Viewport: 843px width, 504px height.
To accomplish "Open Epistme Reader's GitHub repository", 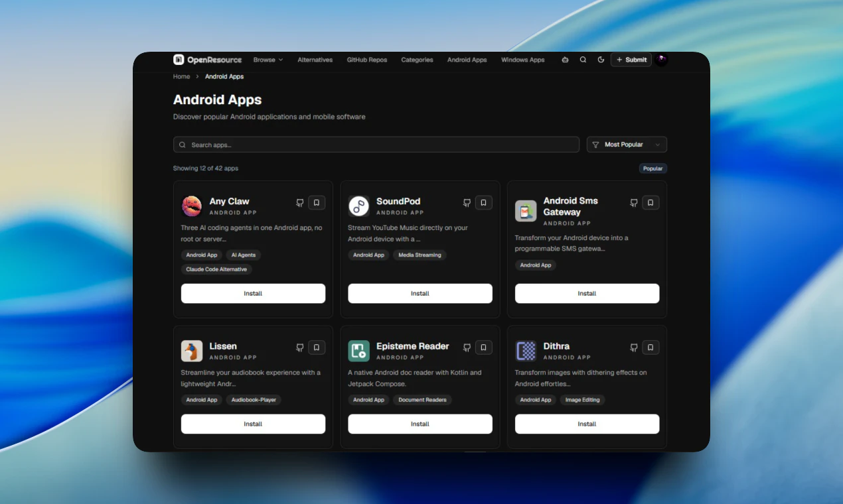I will tap(467, 347).
